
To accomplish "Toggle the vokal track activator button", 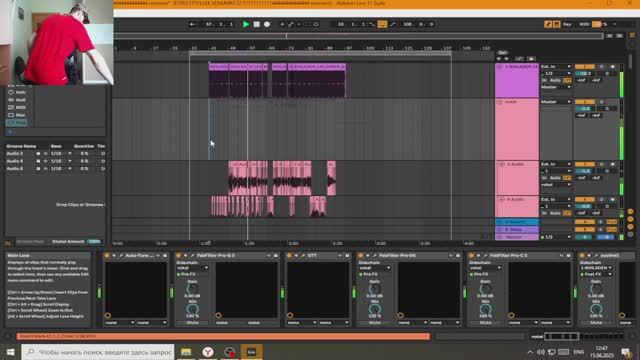I will [x=585, y=102].
